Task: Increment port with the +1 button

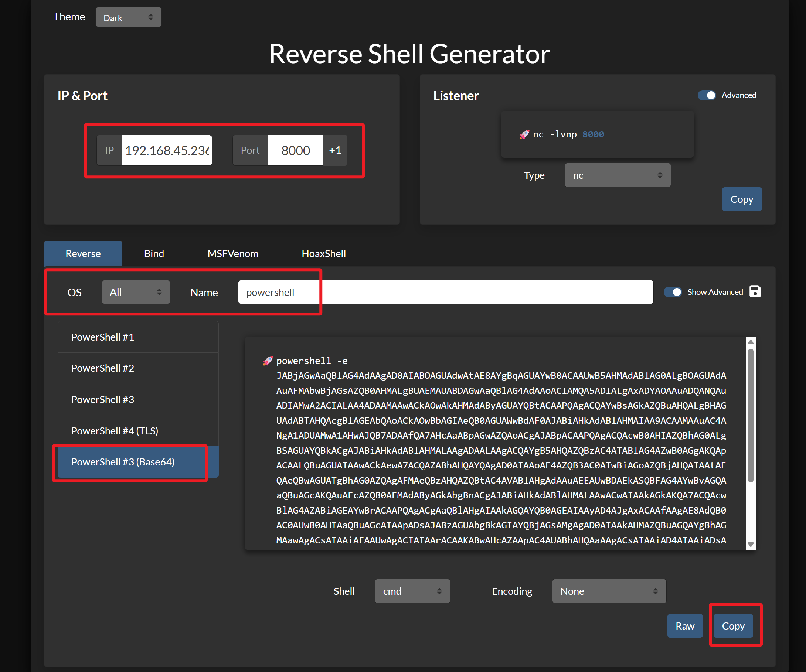Action: (x=335, y=150)
